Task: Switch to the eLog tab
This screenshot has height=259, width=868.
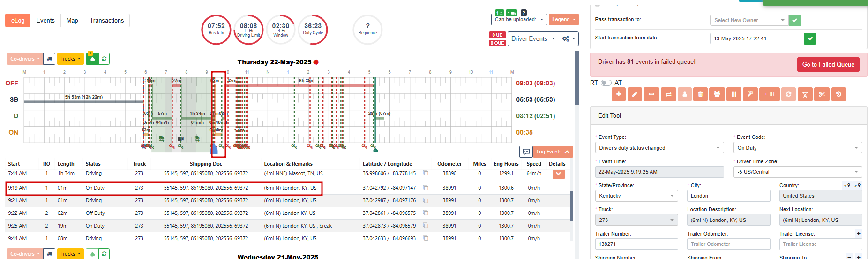Action: coord(18,20)
